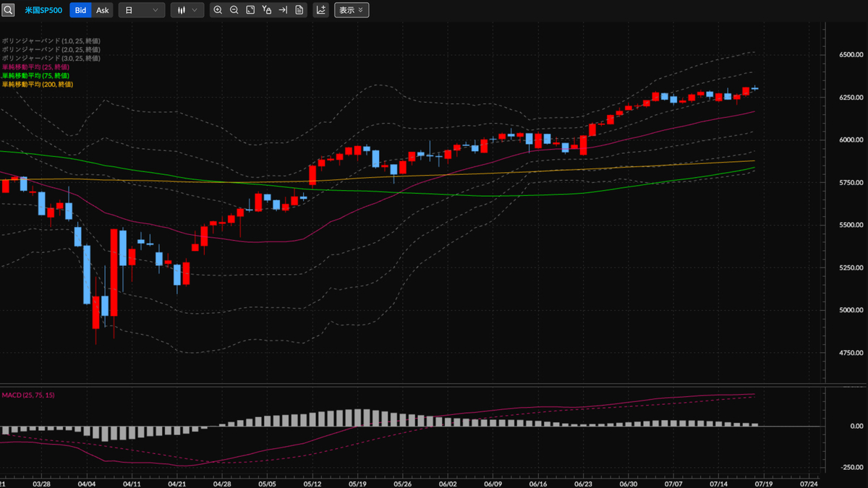Click the latest candle near 07/19

pos(754,88)
